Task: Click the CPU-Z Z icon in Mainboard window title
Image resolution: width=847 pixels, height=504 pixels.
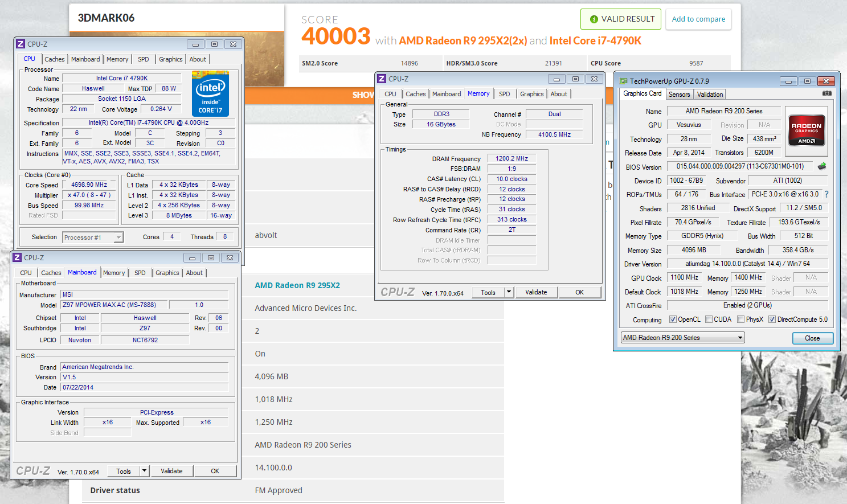Action: tap(17, 258)
